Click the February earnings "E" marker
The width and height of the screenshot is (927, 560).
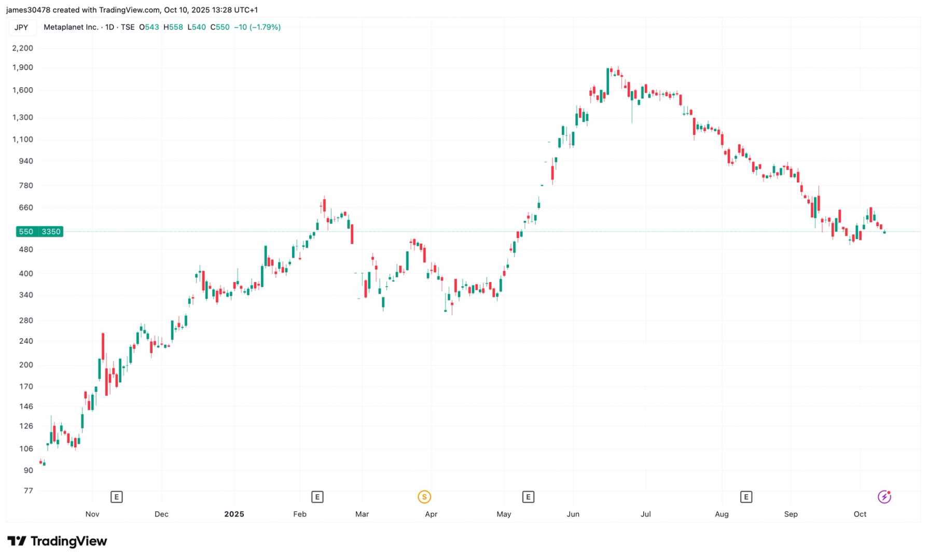click(x=317, y=496)
